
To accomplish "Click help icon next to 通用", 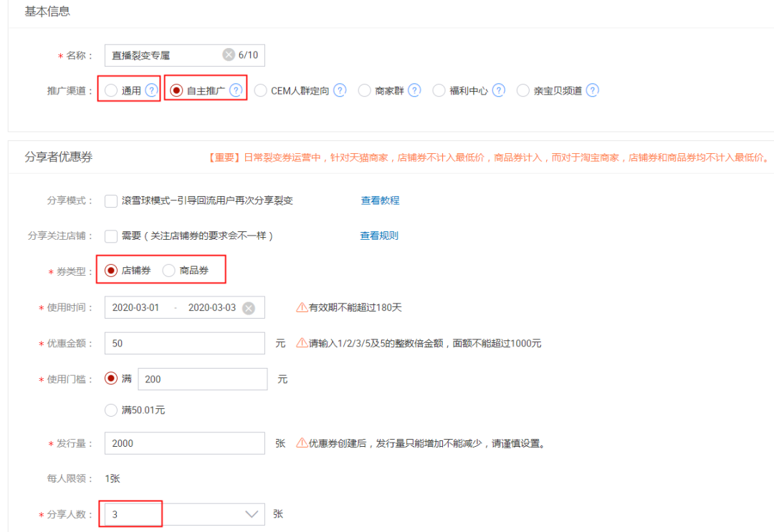I will [x=151, y=90].
